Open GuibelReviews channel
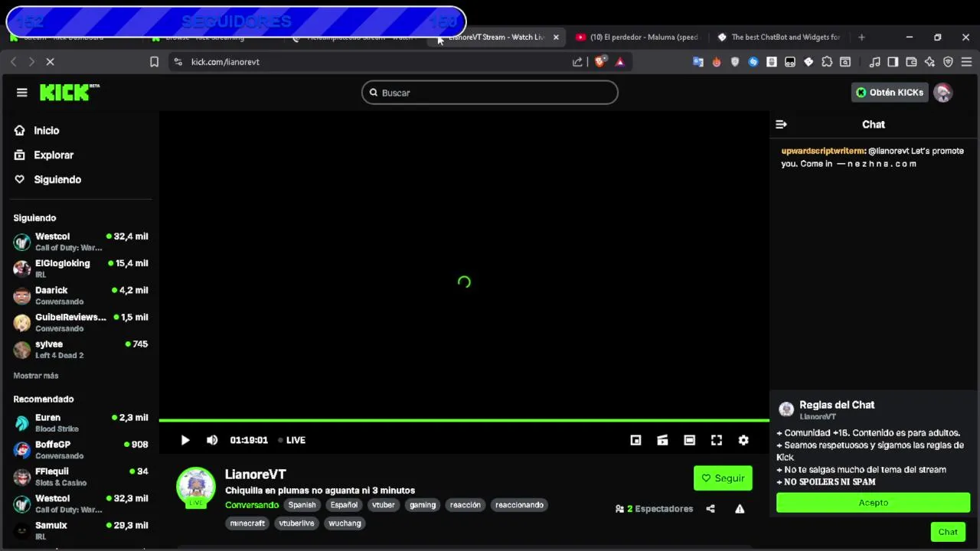980x551 pixels. (80, 322)
